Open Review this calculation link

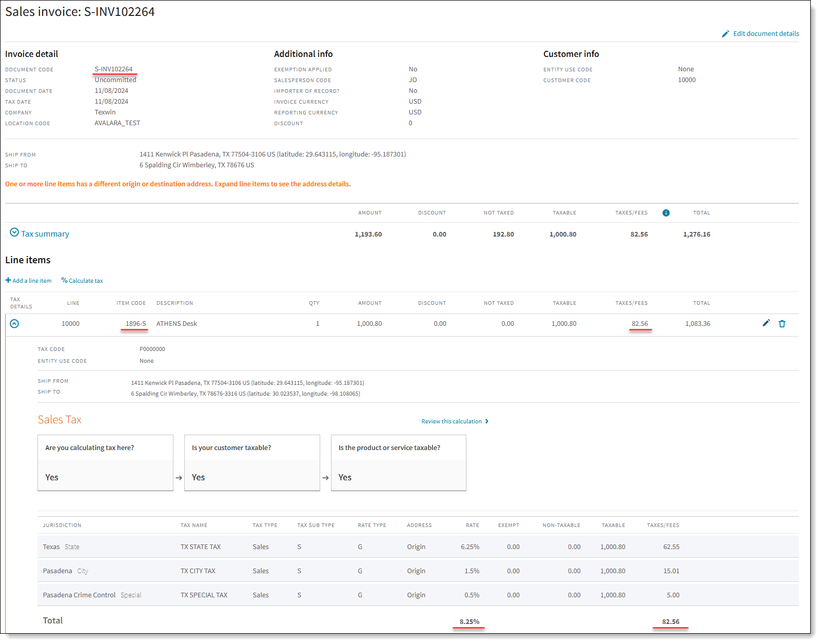point(451,421)
